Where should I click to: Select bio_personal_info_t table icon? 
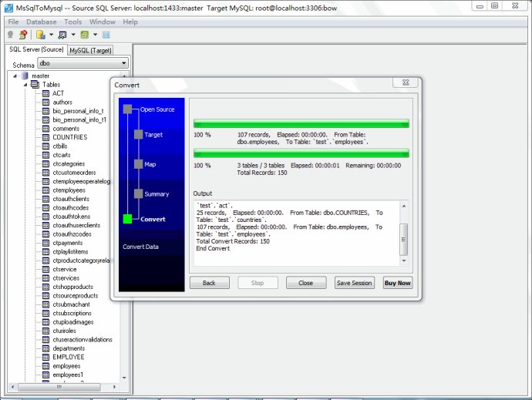[45, 111]
